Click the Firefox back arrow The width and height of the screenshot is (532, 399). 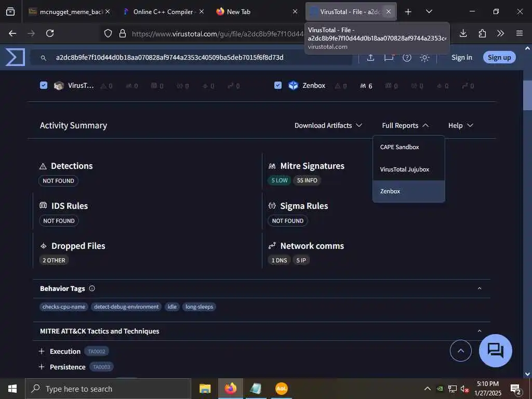12,33
